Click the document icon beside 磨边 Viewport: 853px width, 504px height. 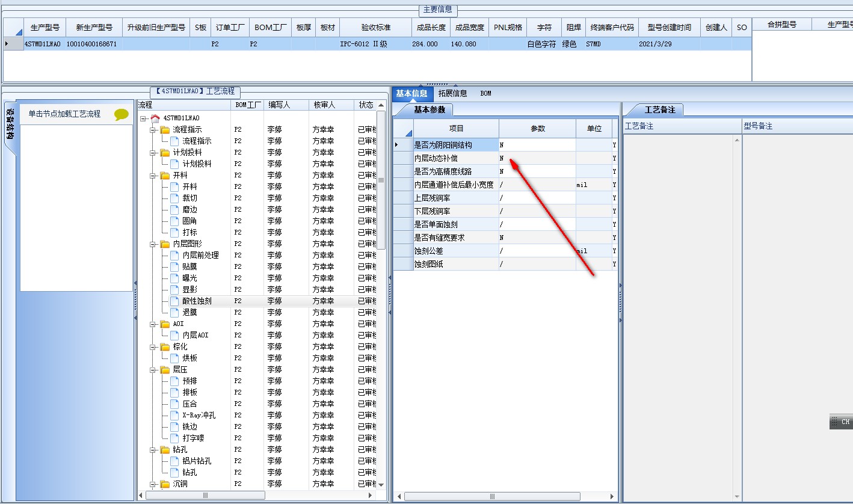click(x=174, y=209)
